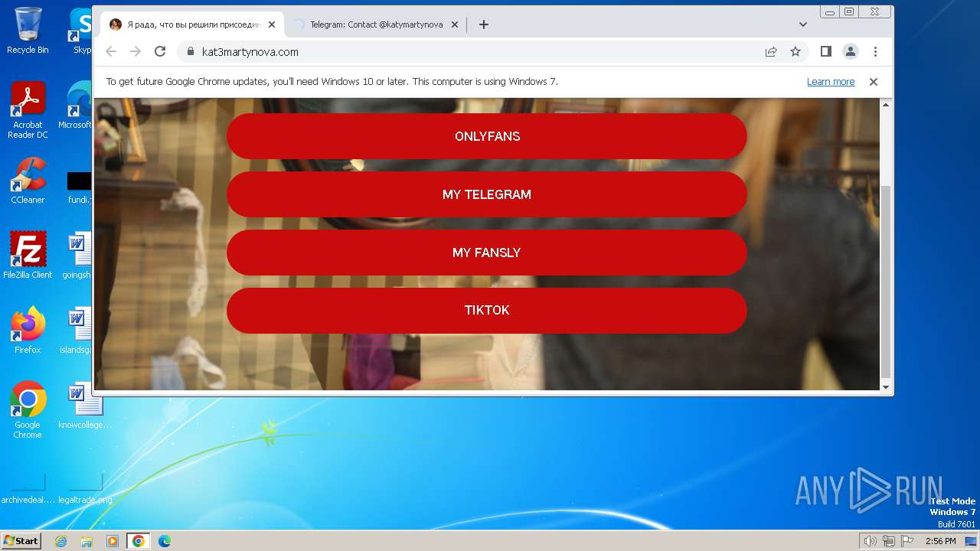This screenshot has width=980, height=551.
Task: Click the page scrollbar up arrow
Action: click(x=886, y=105)
